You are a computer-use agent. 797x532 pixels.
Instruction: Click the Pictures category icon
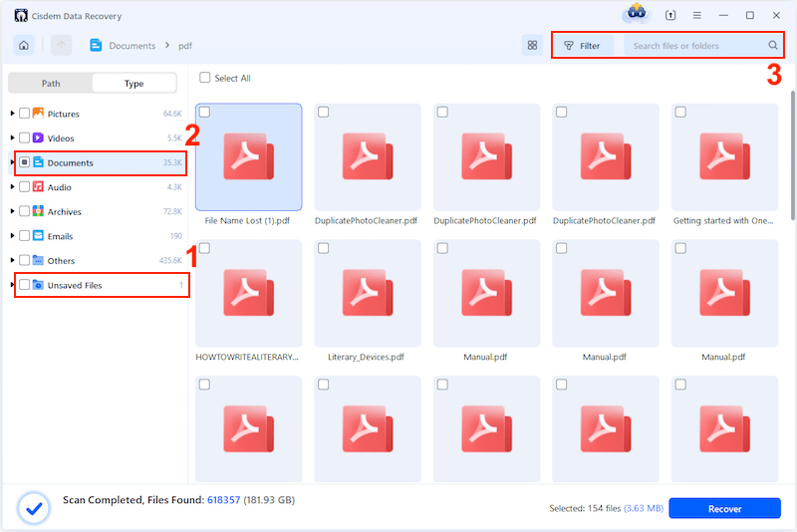38,113
